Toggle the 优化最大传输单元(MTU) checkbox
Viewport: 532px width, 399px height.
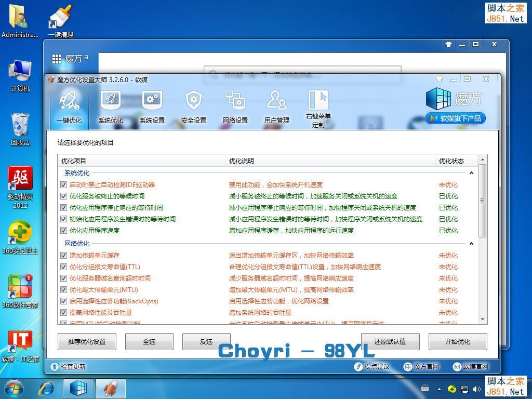coord(63,289)
